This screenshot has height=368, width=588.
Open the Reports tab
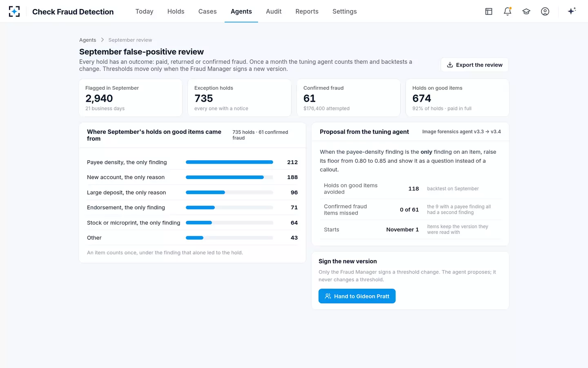307,11
